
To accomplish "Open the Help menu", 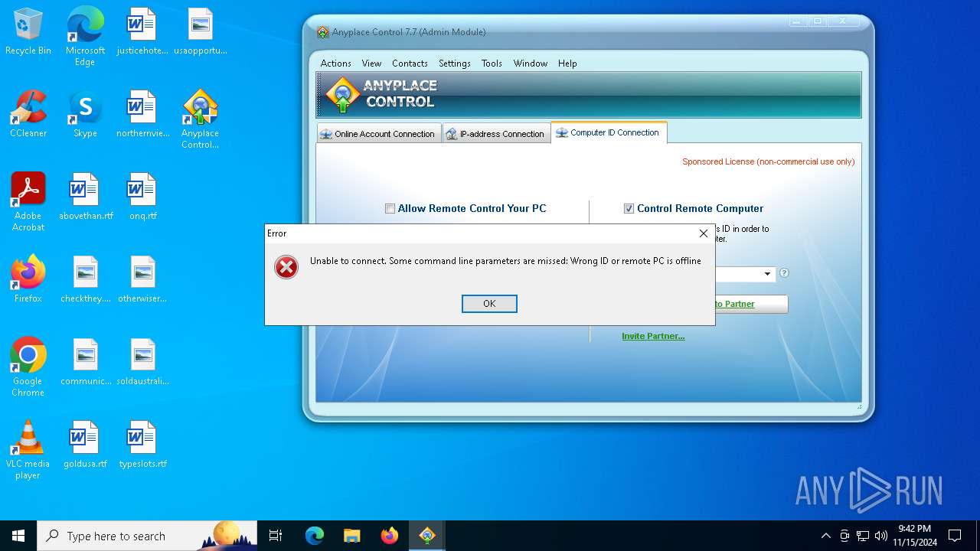I will click(567, 64).
